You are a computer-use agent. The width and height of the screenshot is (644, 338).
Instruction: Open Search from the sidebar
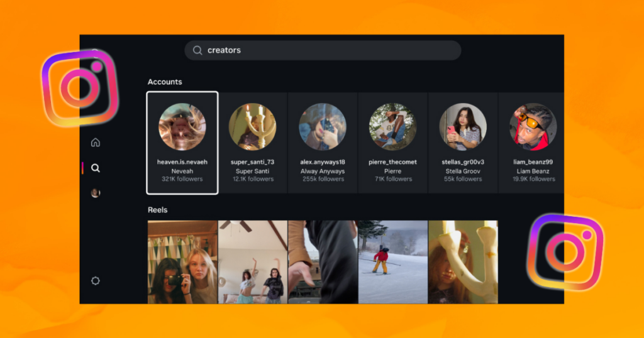96,168
